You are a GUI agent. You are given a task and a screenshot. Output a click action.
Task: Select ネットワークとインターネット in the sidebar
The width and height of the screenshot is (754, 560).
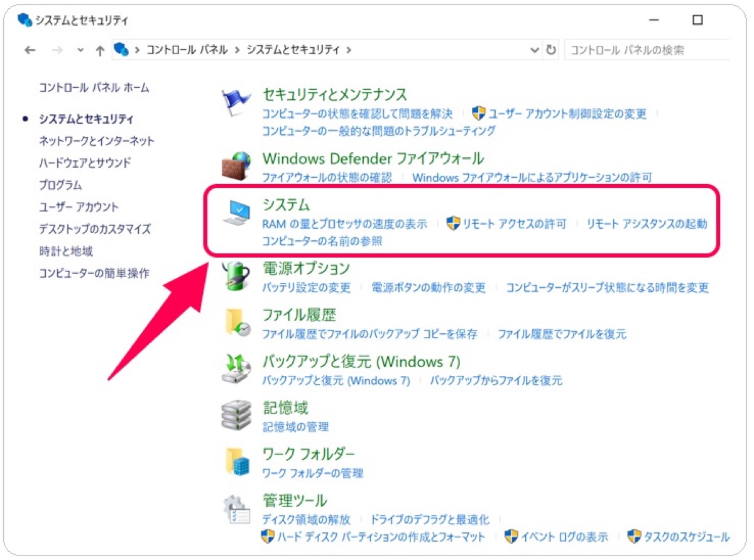(x=97, y=141)
